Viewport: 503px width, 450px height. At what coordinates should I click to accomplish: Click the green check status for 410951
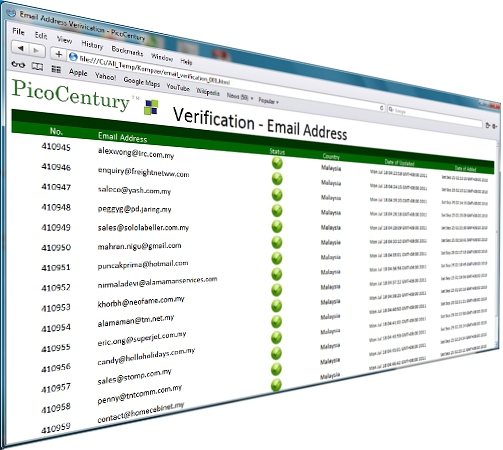(277, 258)
